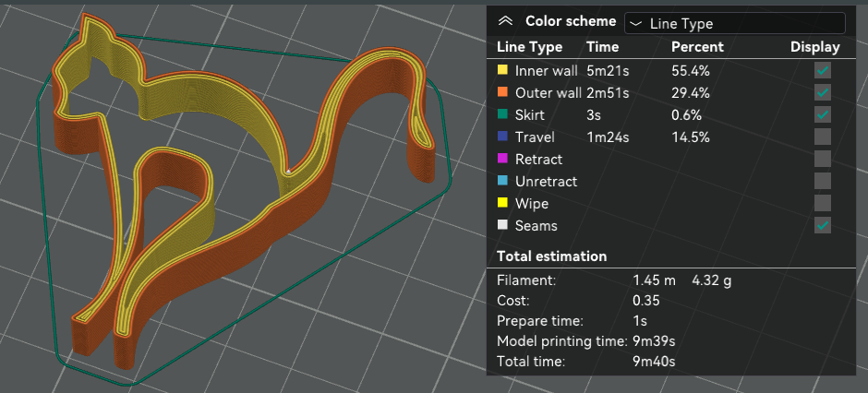Collapse the color scheme legend panel
The height and width of the screenshot is (393, 868).
505,21
